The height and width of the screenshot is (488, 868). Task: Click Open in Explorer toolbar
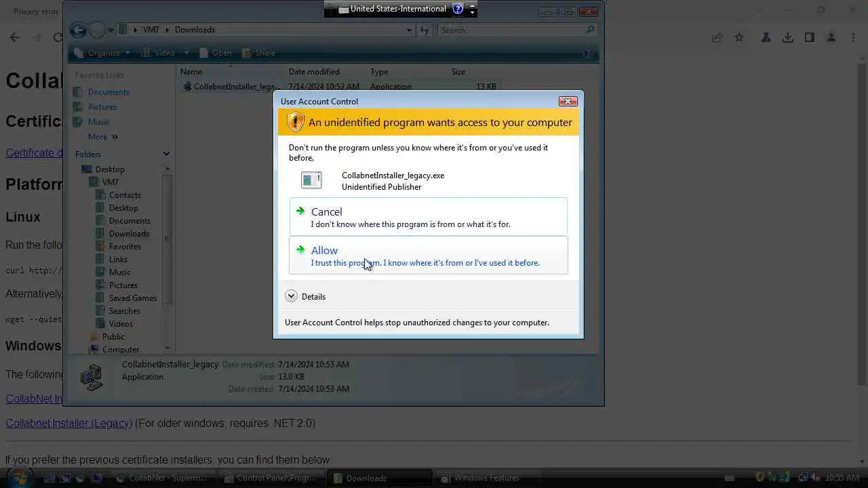216,53
